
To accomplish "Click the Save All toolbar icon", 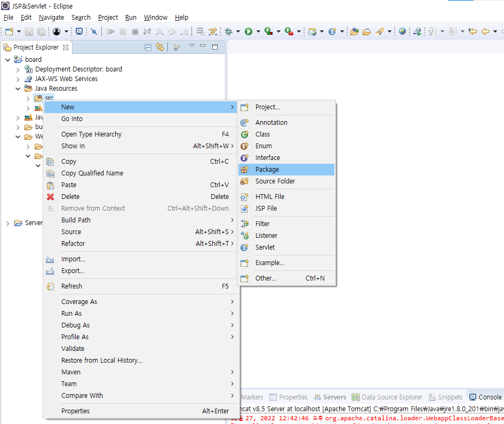I will point(41,31).
